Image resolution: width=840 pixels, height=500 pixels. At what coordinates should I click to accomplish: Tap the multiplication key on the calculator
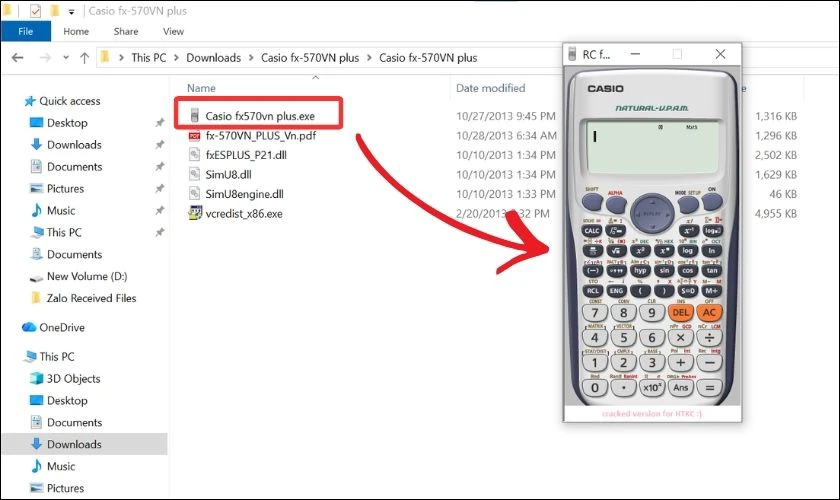680,338
